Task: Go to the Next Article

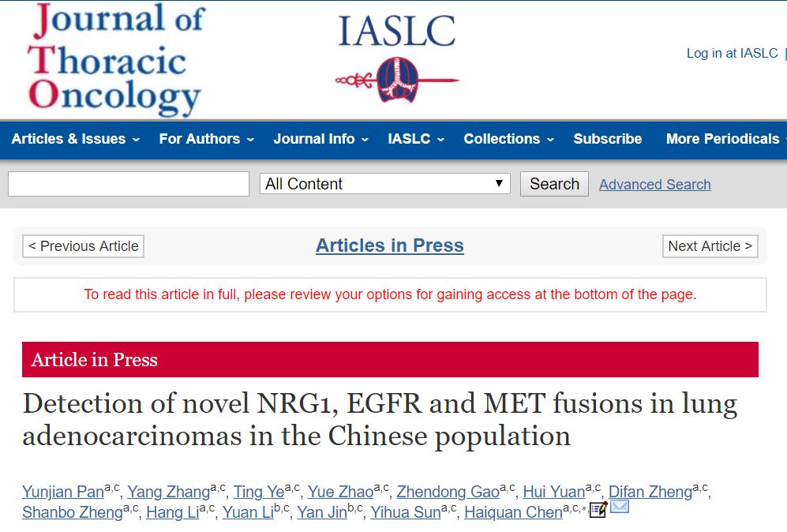Action: (710, 246)
